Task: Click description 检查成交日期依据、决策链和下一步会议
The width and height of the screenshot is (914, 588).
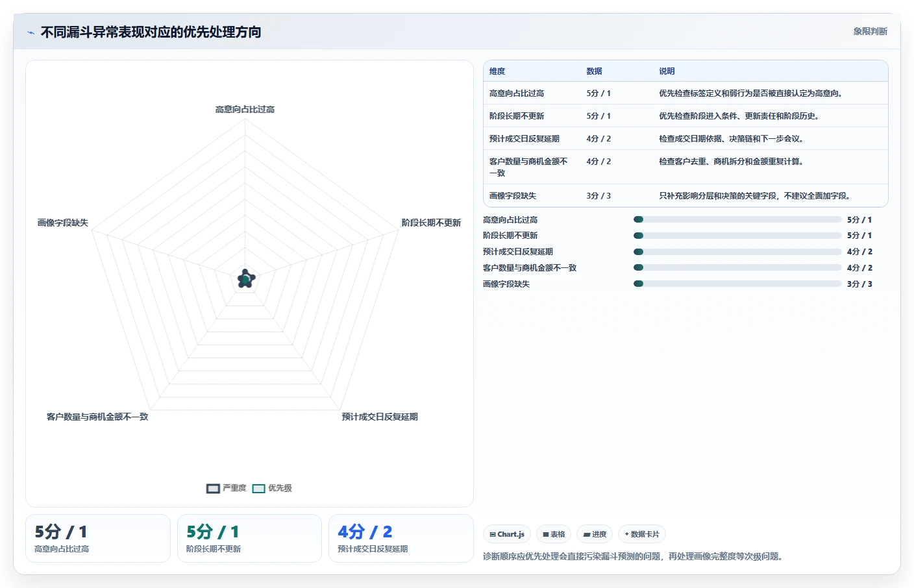Action: (731, 139)
